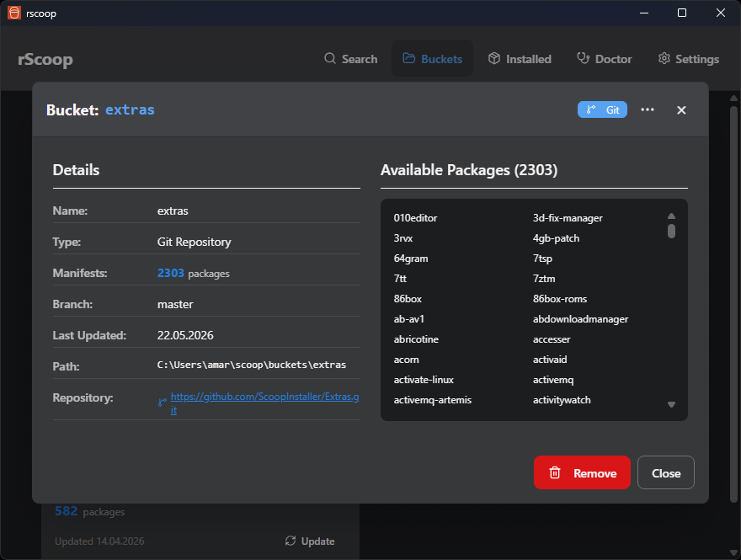741x560 pixels.
Task: Open the Search tab
Action: pyautogui.click(x=350, y=59)
